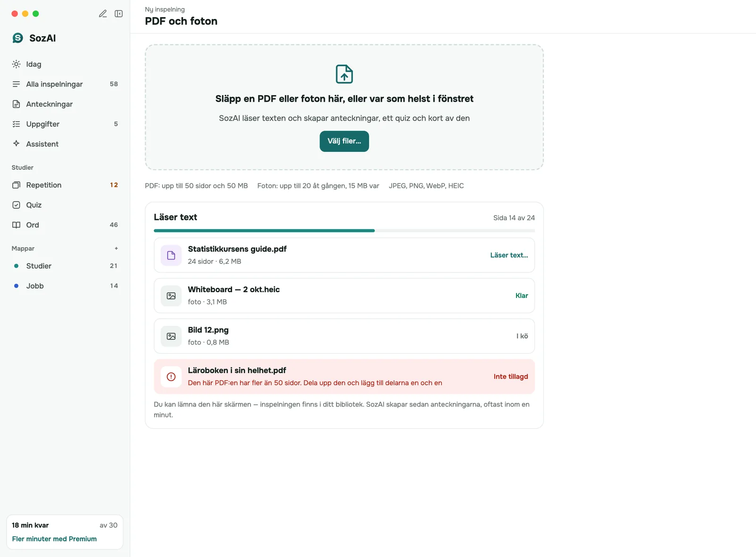
Task: Click the note icon beside Anteckningar
Action: 16,104
